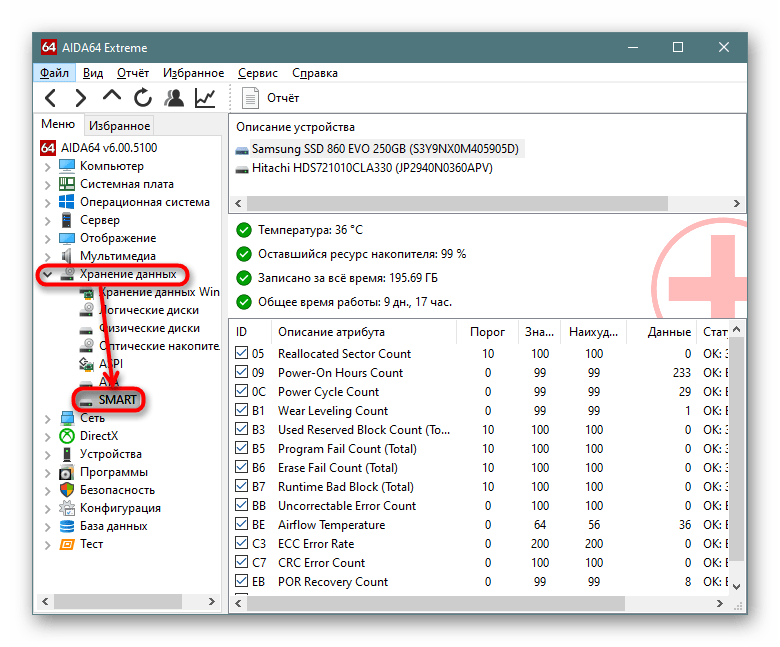Image resolution: width=780 pixels, height=647 pixels.
Task: Sort by the Порог column header
Action: coord(487,332)
